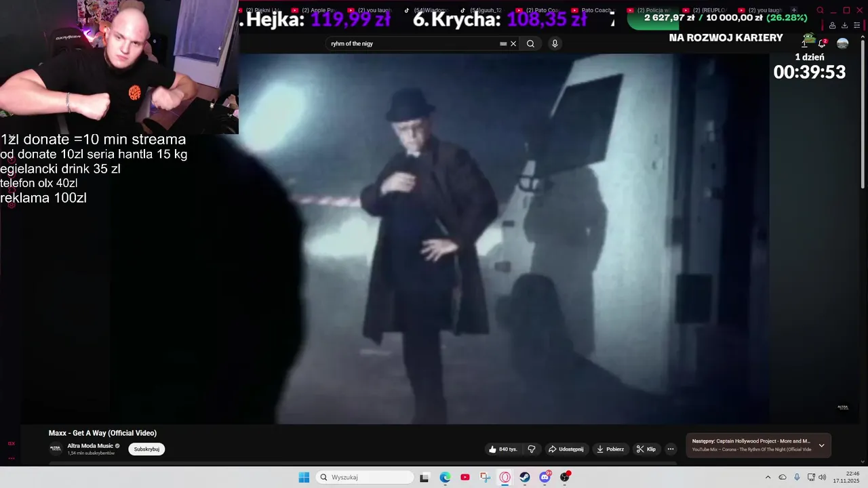Switch to the Apple Pay tab

[x=314, y=10]
